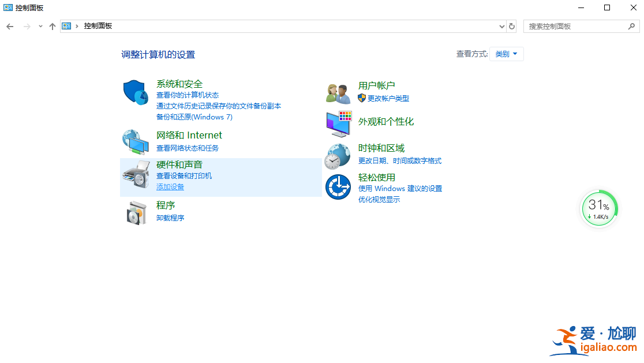
Task: Open 系统和安全 via its shield icon
Action: tap(135, 92)
